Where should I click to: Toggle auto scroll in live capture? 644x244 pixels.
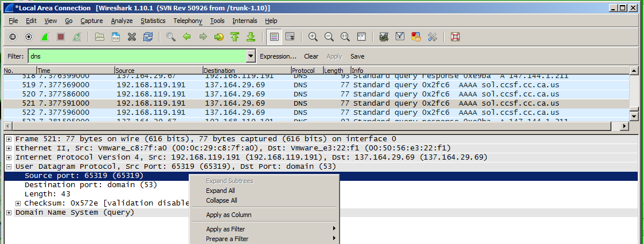pyautogui.click(x=290, y=37)
